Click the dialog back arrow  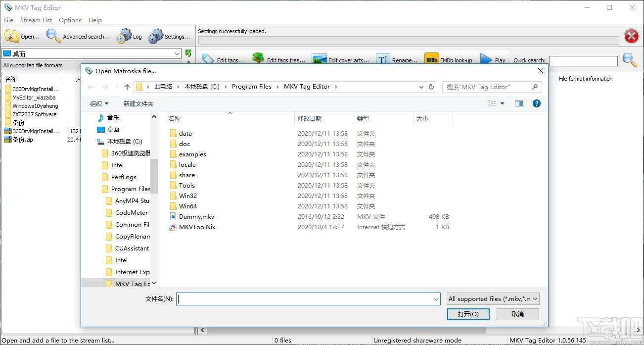(91, 87)
